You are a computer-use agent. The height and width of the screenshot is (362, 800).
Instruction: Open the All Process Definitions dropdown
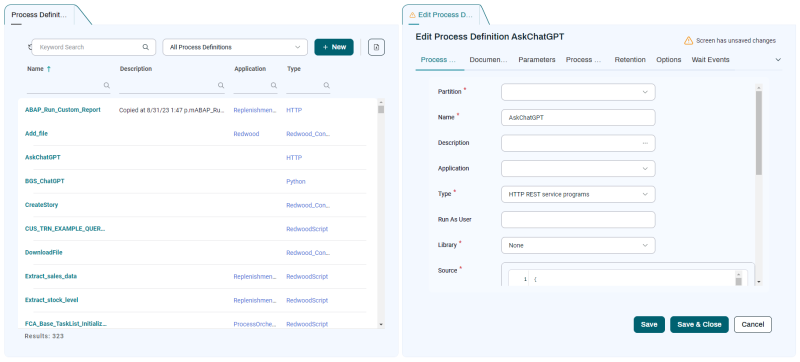pyautogui.click(x=235, y=47)
